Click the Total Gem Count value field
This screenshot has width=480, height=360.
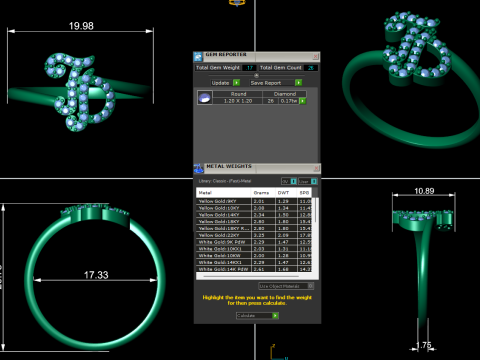pos(311,68)
